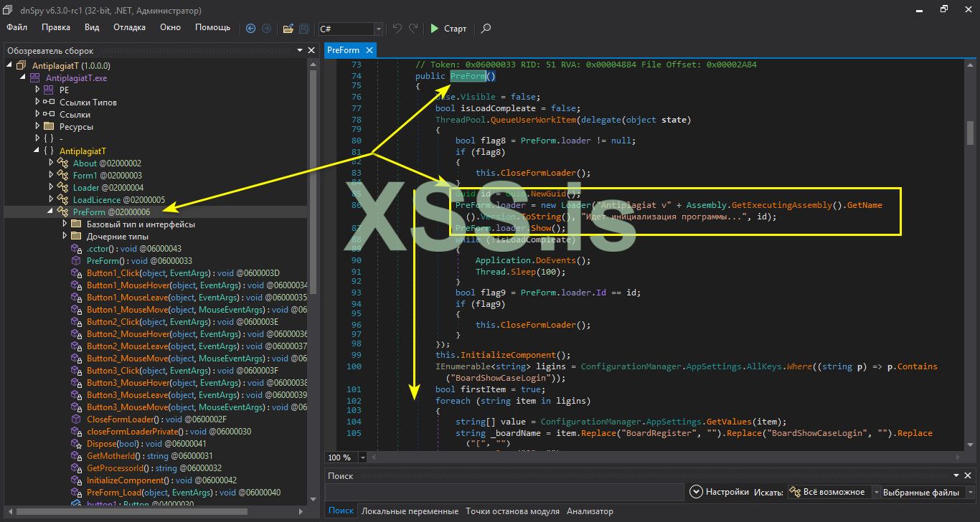Expand the Ресурсы folder node
980x522 pixels.
coord(38,127)
